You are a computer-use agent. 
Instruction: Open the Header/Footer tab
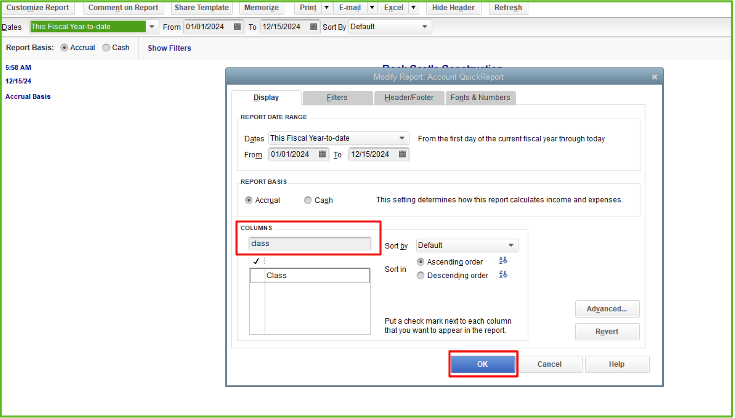coord(409,97)
